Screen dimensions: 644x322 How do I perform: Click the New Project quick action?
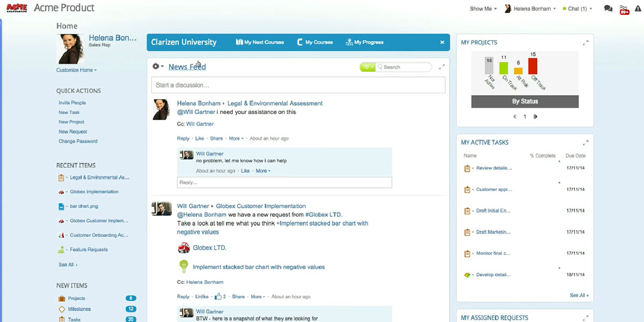(x=71, y=122)
